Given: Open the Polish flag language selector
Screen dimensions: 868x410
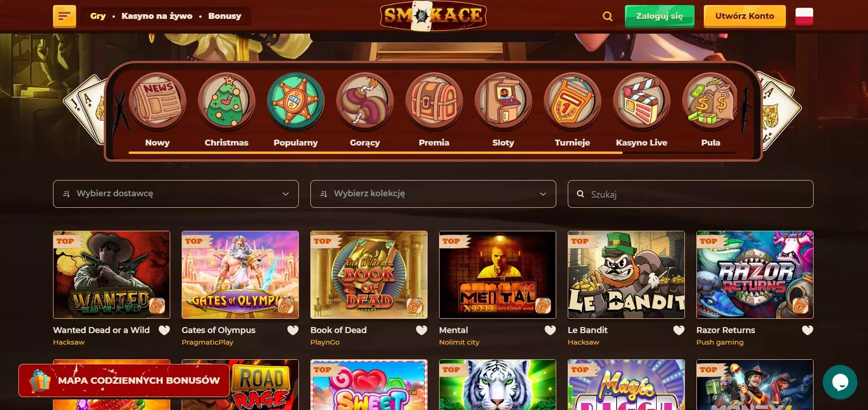Looking at the screenshot, I should pyautogui.click(x=804, y=17).
